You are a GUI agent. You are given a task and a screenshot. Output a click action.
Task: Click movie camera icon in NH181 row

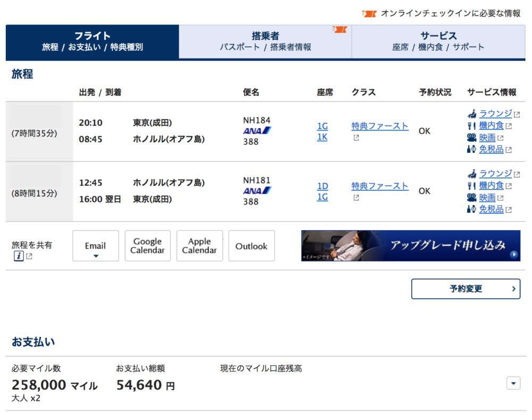point(471,197)
